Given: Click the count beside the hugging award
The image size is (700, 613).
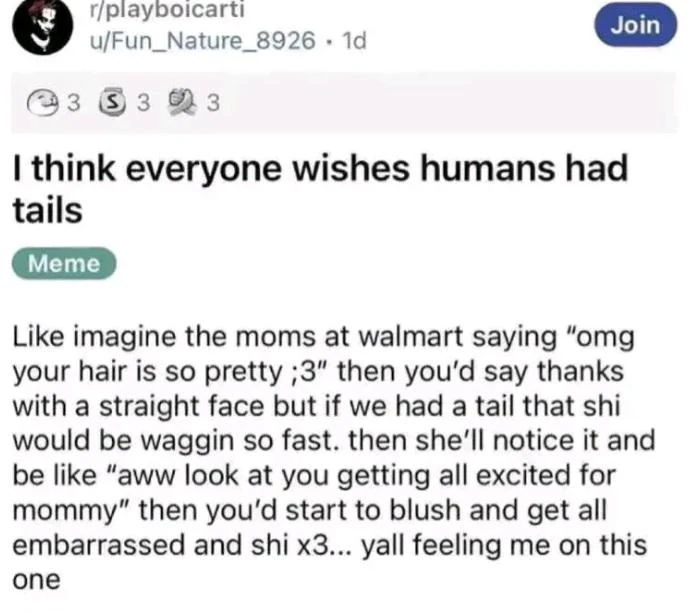Looking at the screenshot, I should point(213,103).
